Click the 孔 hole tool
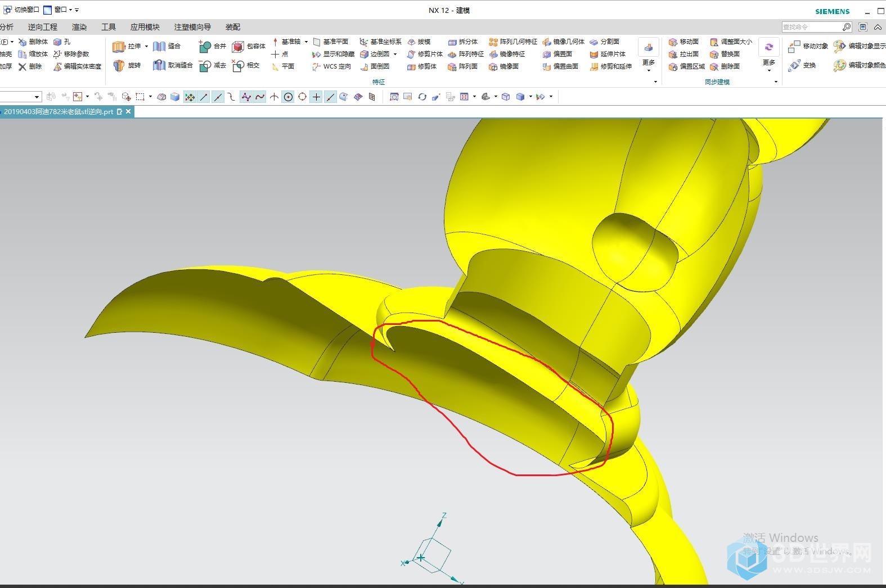 tap(62, 42)
